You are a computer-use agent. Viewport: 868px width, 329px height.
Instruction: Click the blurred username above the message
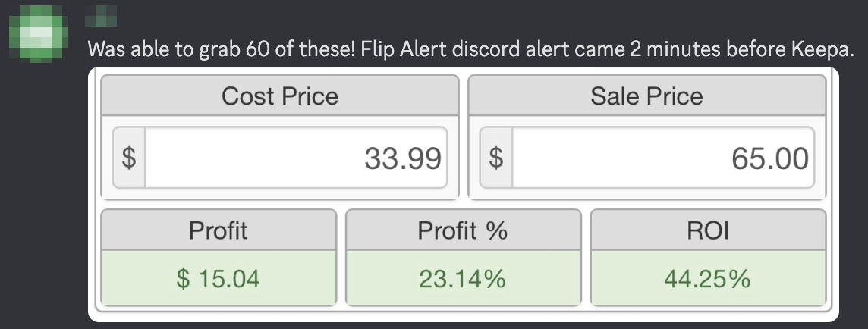102,15
